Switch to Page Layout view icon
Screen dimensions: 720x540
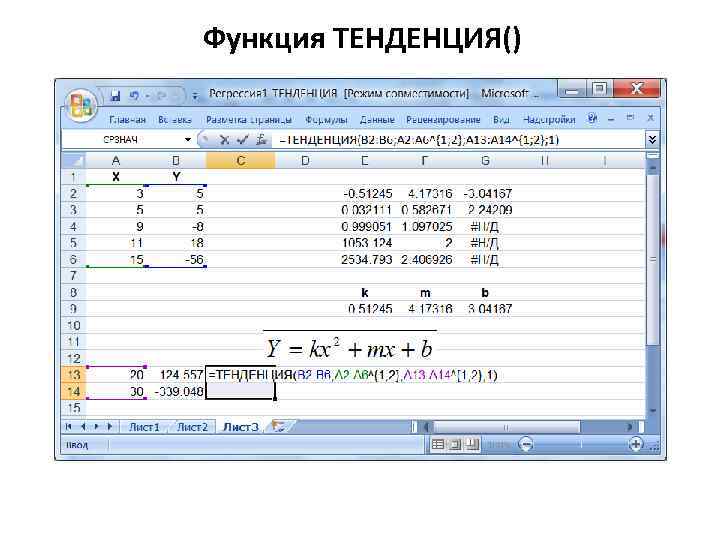[x=455, y=444]
